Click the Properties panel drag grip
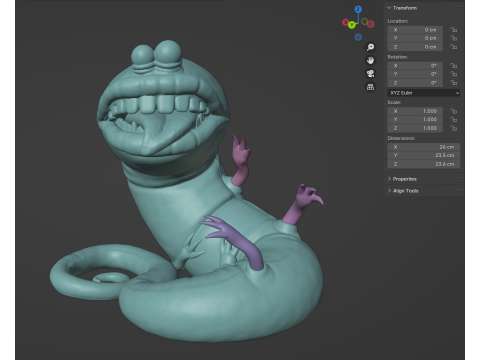Screen dimensions: 480x360 tap(459, 178)
